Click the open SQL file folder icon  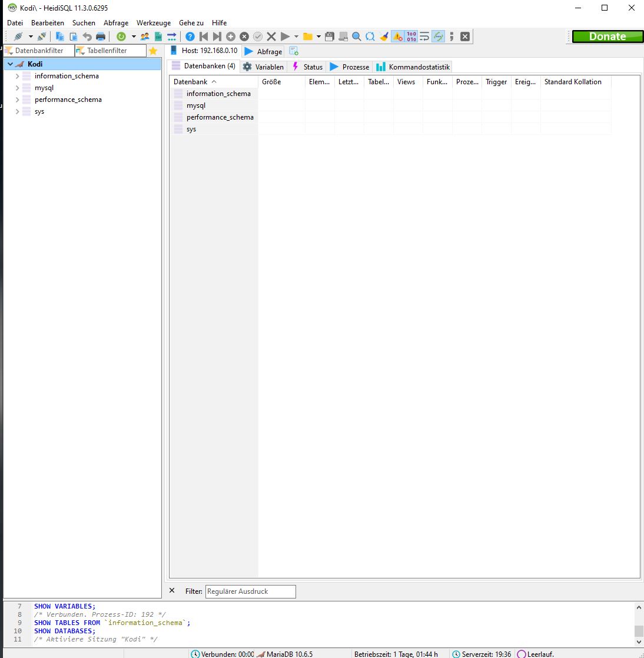pos(308,37)
